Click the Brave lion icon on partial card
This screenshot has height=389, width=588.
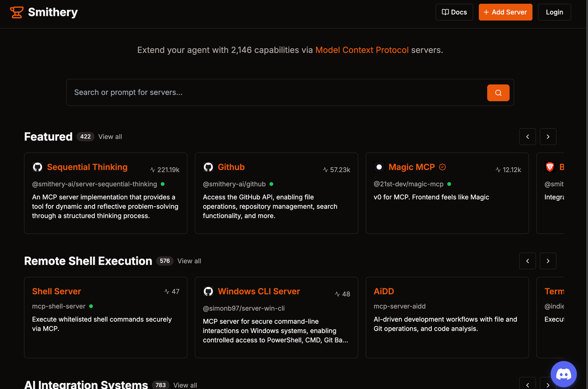pos(550,167)
